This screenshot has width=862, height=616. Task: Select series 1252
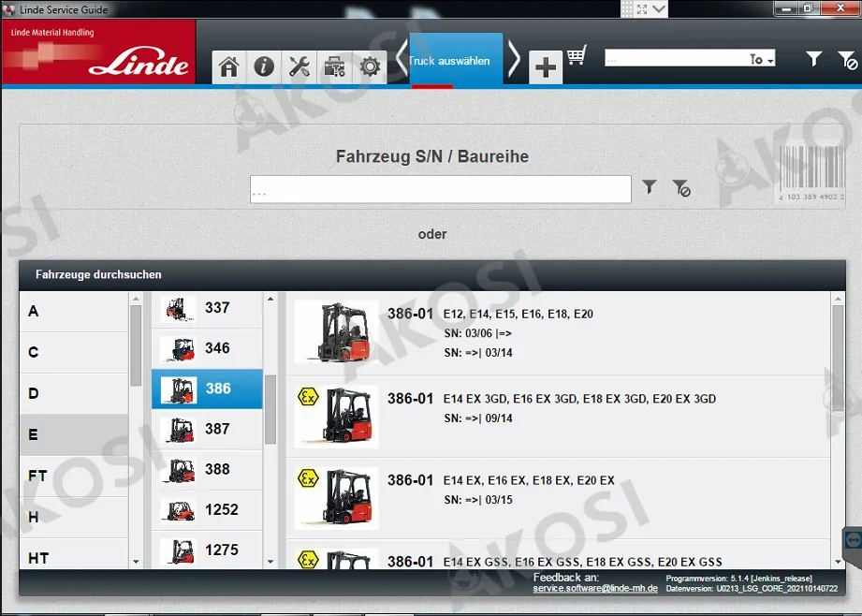(x=207, y=510)
